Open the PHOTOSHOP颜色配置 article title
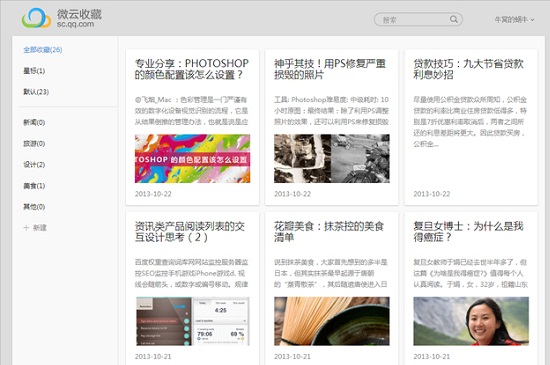Screen dimensions: 550x365 [192, 69]
